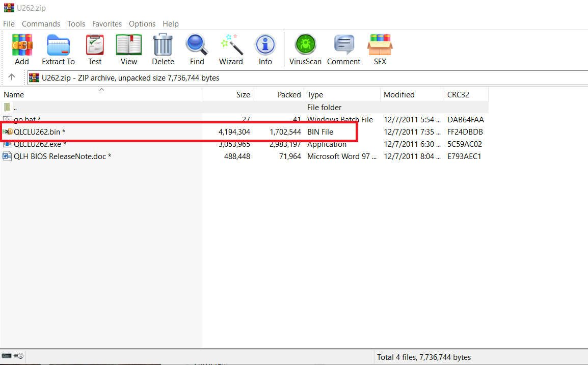Open the Comment speech bubble icon
The height and width of the screenshot is (365, 588).
344,45
